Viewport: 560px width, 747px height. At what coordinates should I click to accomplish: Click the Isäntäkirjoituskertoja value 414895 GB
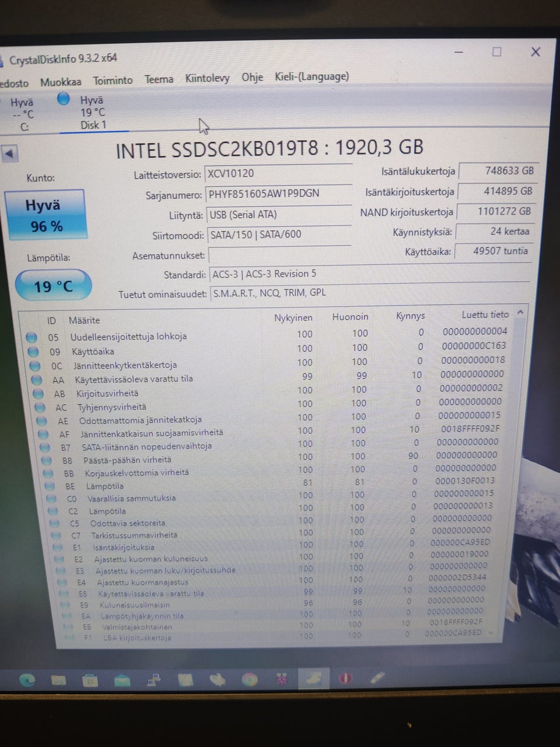pos(497,191)
